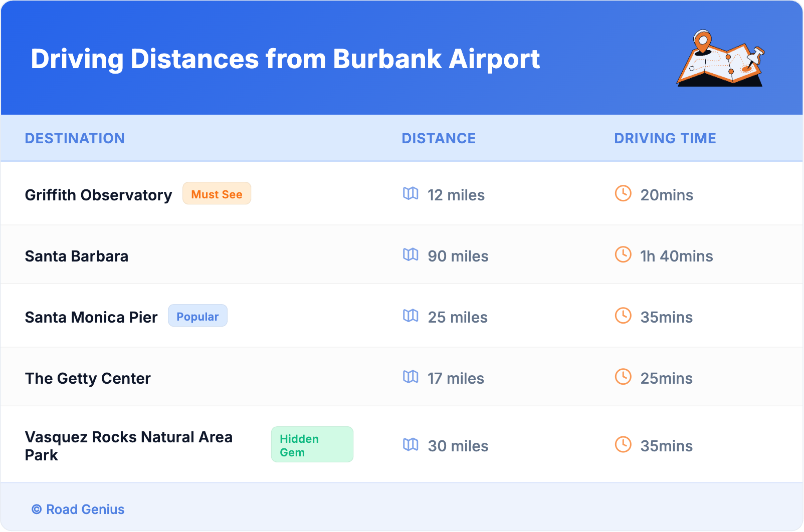Click the clock icon next to 1h 40mins

(623, 254)
